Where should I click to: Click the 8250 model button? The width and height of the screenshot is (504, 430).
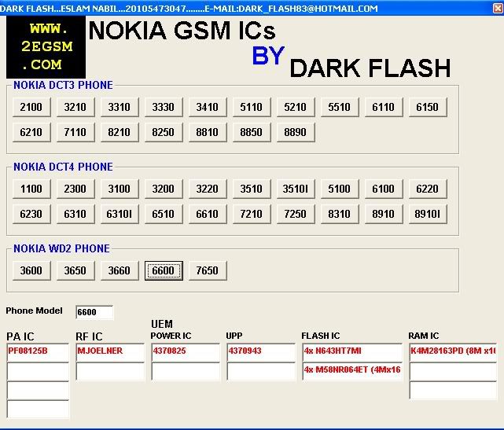[164, 132]
